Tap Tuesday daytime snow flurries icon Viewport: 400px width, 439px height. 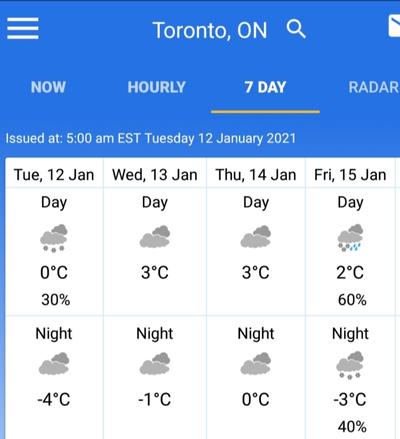point(54,238)
